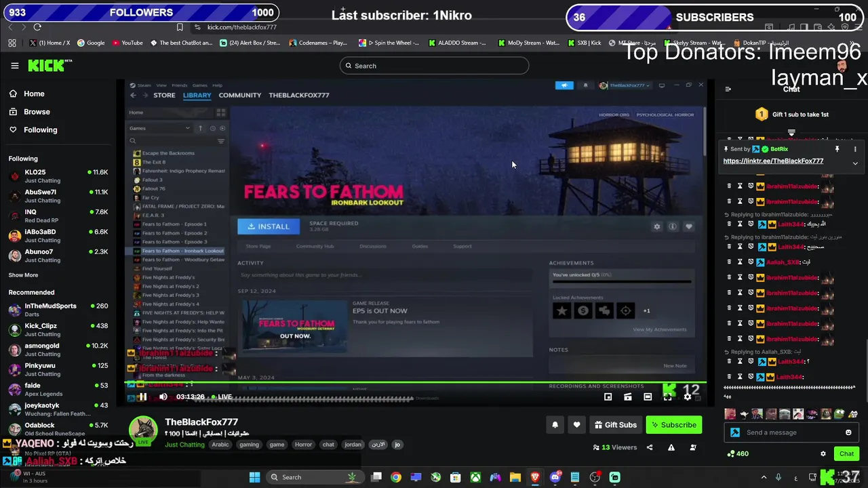868x488 pixels.
Task: Click the Gift Subs button
Action: point(616,425)
